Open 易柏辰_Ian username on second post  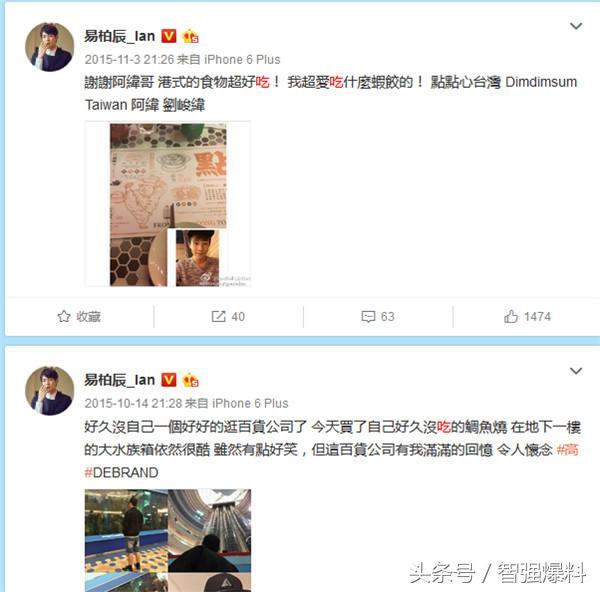(x=120, y=380)
